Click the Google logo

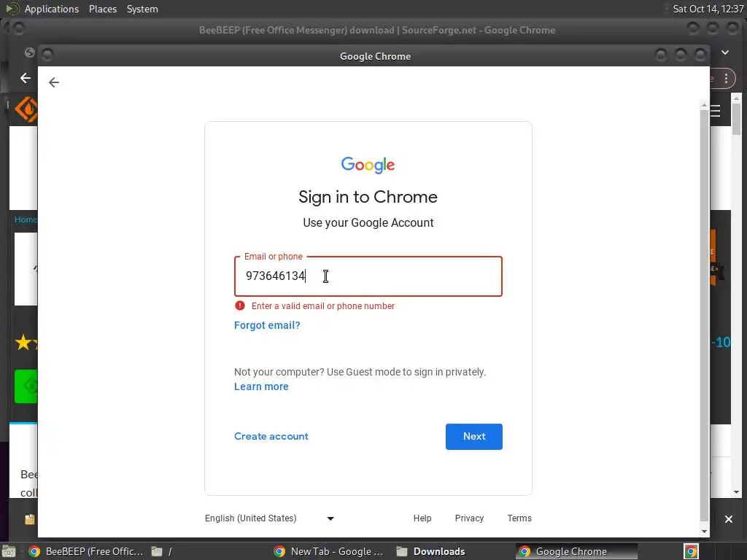[x=368, y=165]
